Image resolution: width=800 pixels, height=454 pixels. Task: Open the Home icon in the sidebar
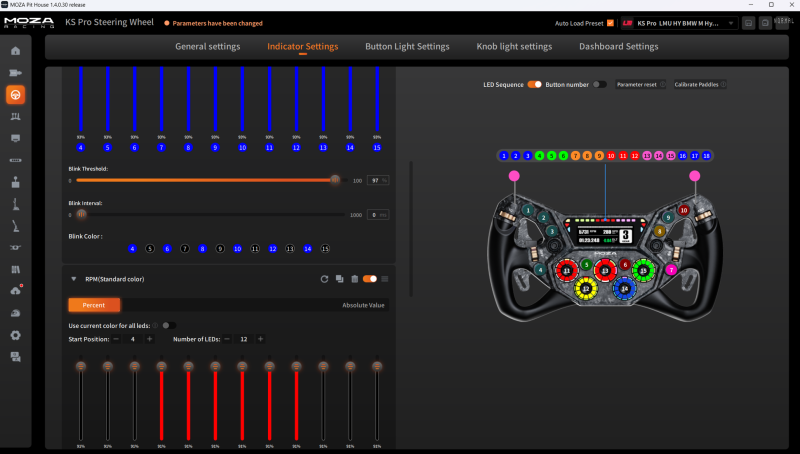[x=15, y=51]
